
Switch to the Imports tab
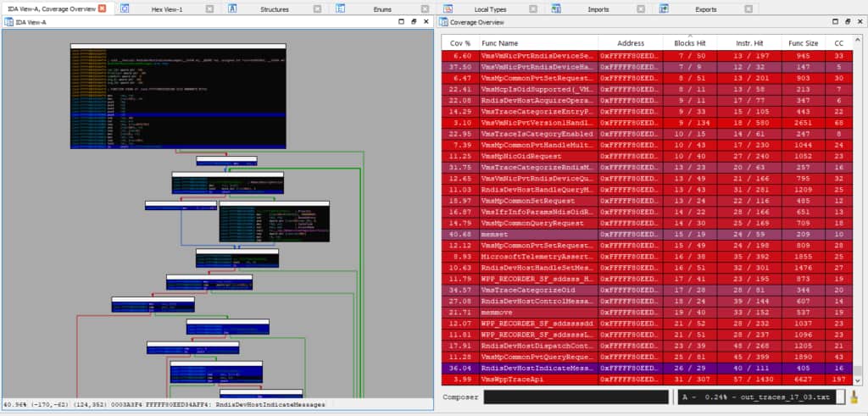(598, 9)
